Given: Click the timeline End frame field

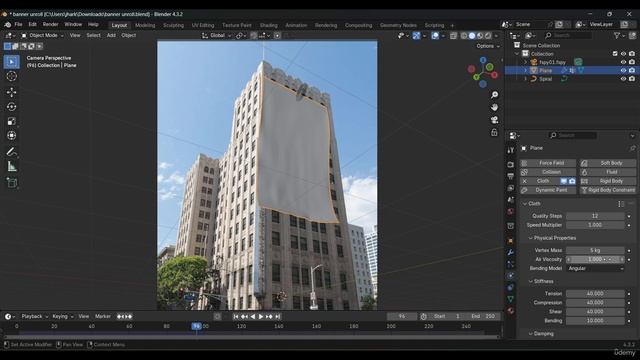Looking at the screenshot, I should (484, 316).
